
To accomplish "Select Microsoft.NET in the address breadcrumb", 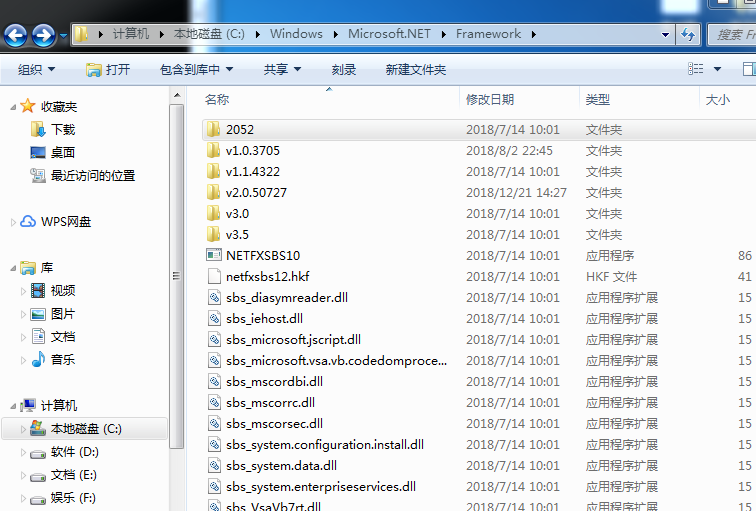I will coord(389,34).
